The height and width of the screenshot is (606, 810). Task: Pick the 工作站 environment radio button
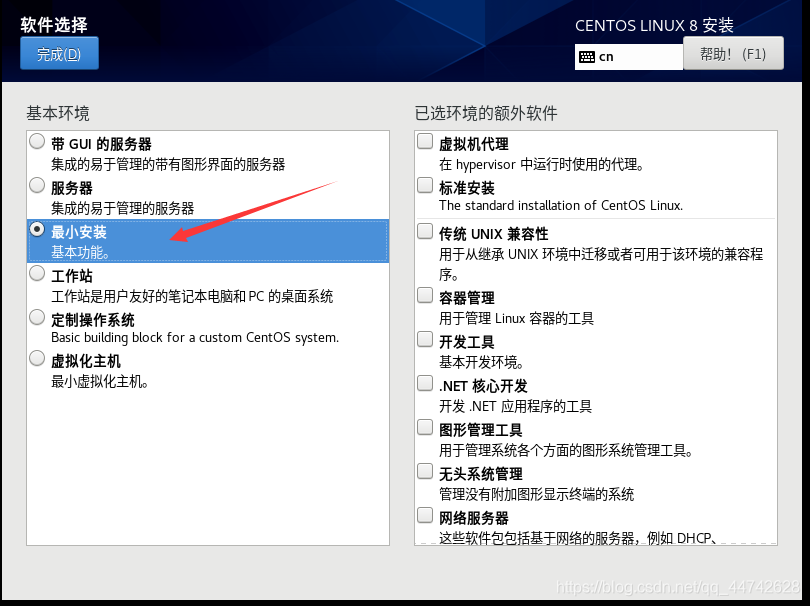coord(37,273)
